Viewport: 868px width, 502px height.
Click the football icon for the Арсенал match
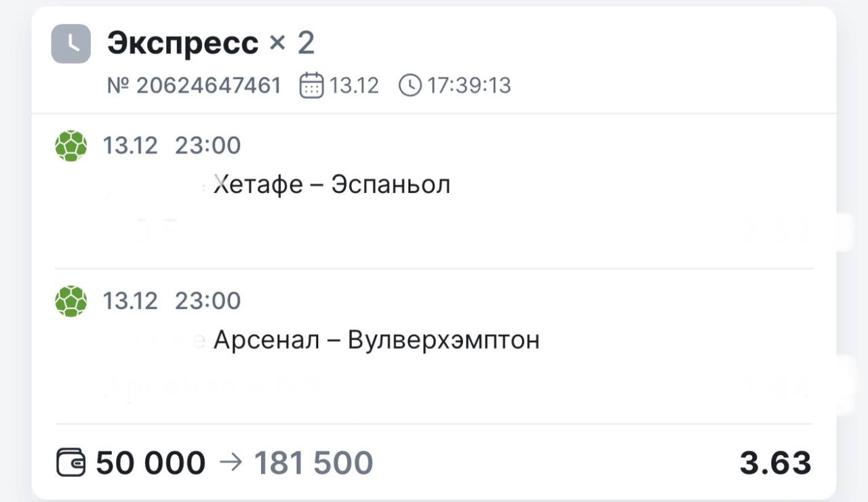pos(71,301)
